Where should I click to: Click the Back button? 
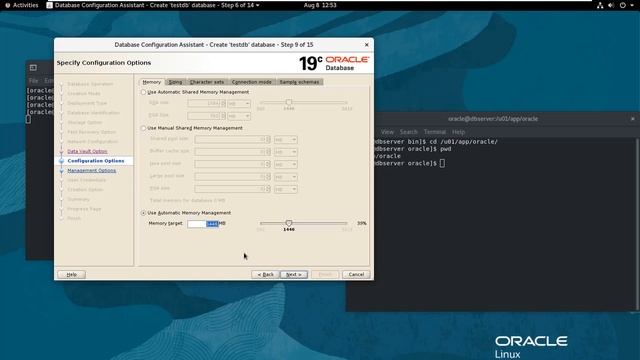pyautogui.click(x=265, y=275)
